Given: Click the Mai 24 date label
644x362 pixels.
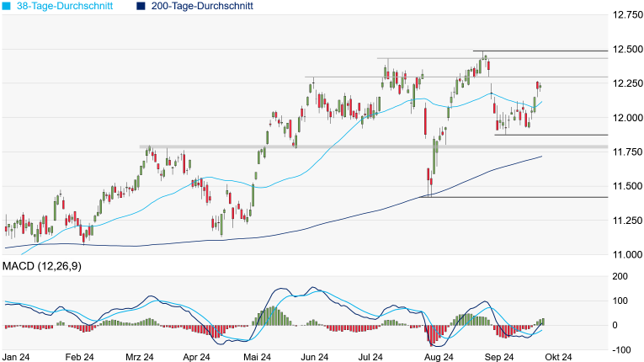Looking at the screenshot, I should click(257, 357).
